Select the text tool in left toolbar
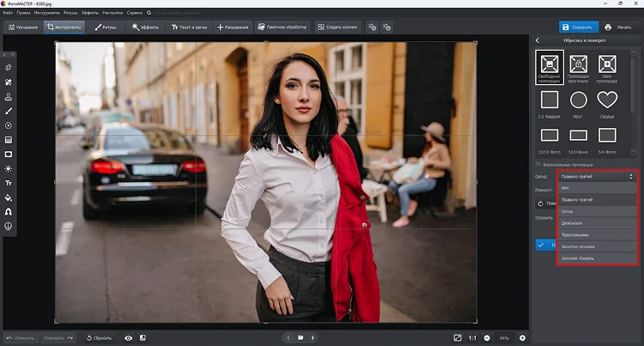This screenshot has width=644, height=346. coord(9,183)
